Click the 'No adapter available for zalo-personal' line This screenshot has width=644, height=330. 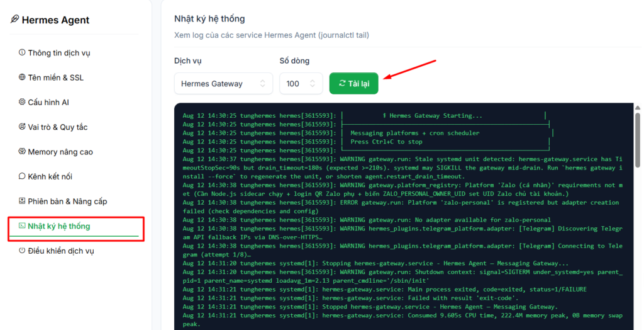click(367, 220)
